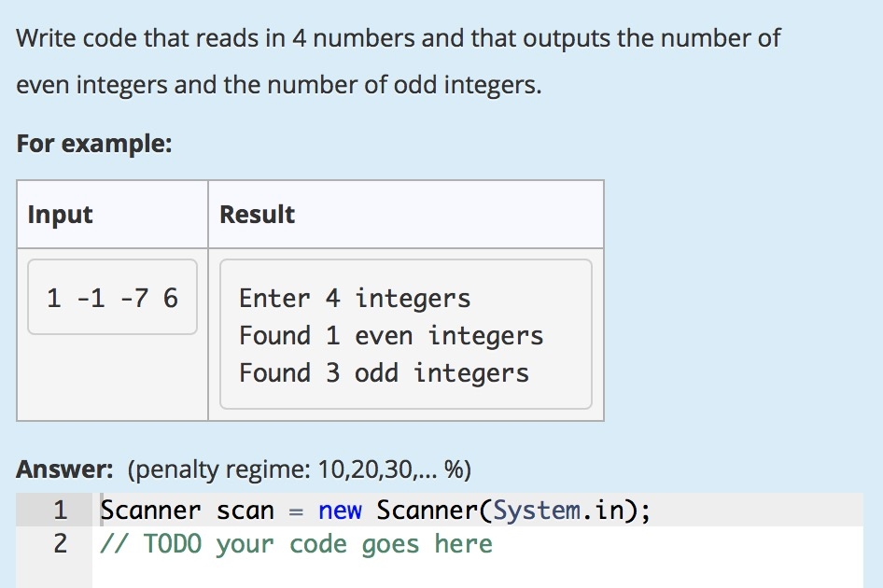
Task: Click line 1 of the code editor
Action: tap(373, 511)
